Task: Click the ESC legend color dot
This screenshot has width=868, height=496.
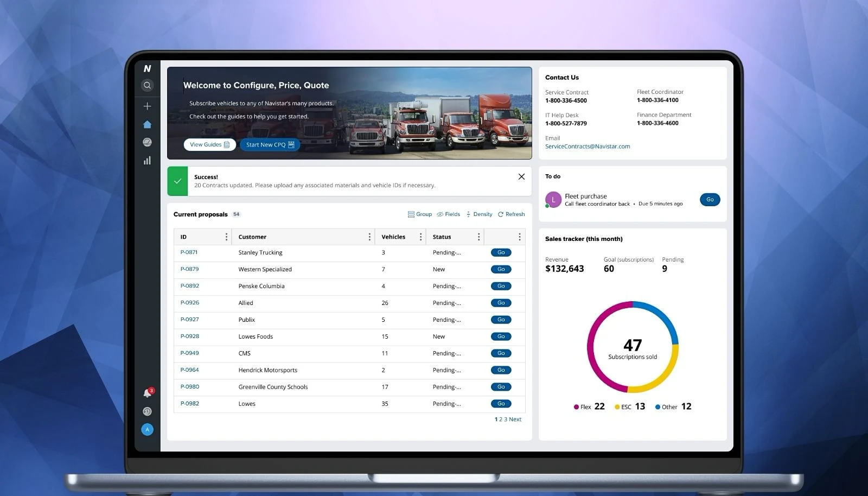Action: click(x=617, y=407)
